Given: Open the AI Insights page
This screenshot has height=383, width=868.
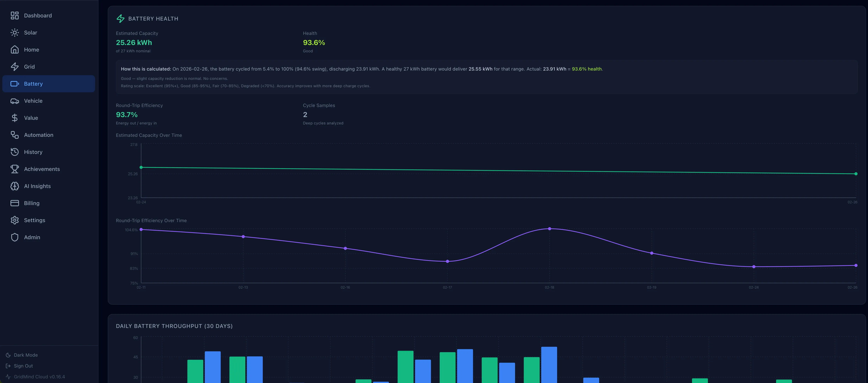Looking at the screenshot, I should (48, 186).
